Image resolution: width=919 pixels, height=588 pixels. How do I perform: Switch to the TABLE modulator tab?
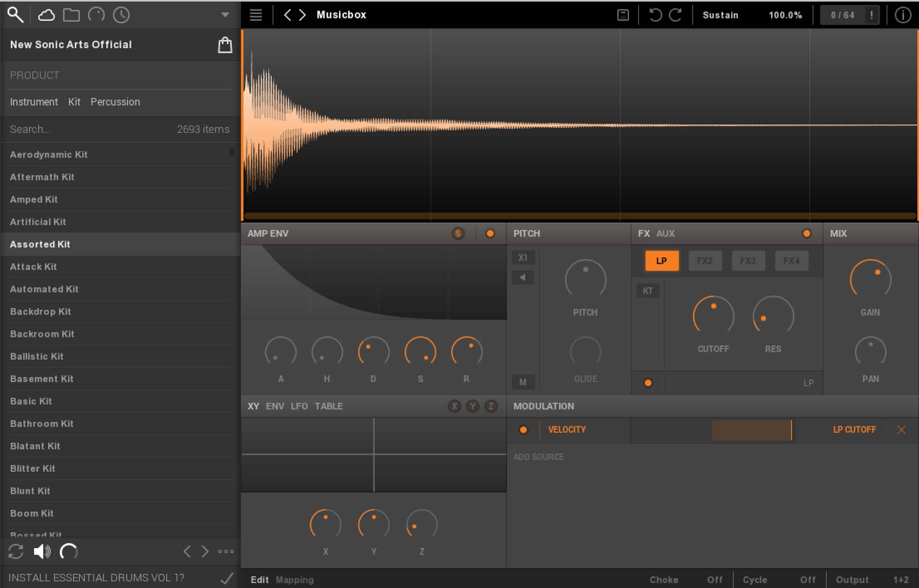(x=329, y=406)
